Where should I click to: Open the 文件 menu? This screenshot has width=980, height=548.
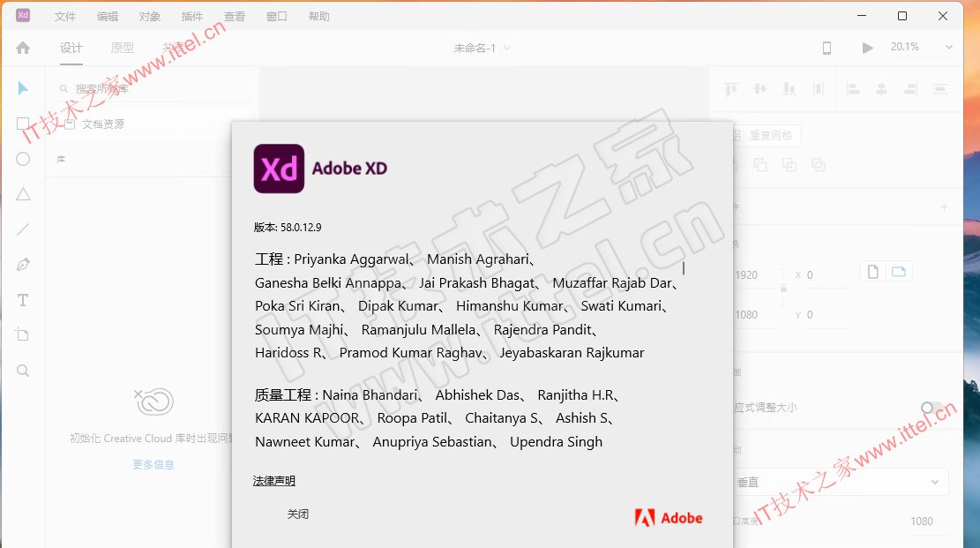[x=65, y=16]
